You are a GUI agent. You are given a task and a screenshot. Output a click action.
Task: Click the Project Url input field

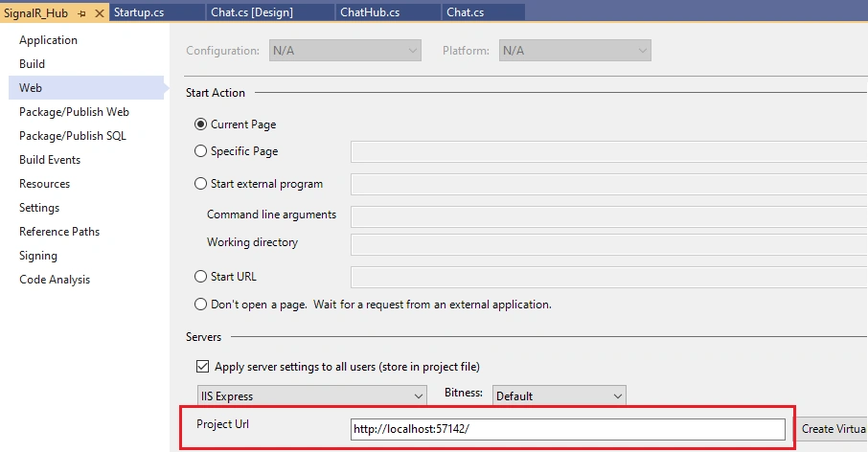(x=567, y=429)
